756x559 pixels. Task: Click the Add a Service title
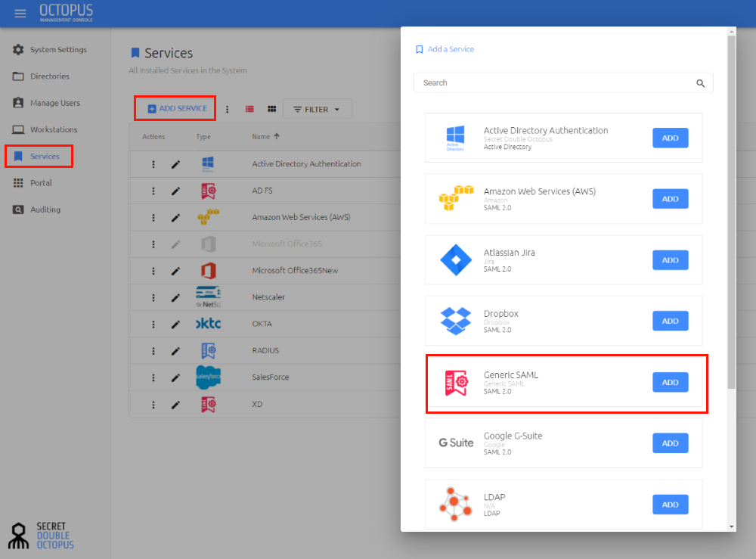[451, 49]
